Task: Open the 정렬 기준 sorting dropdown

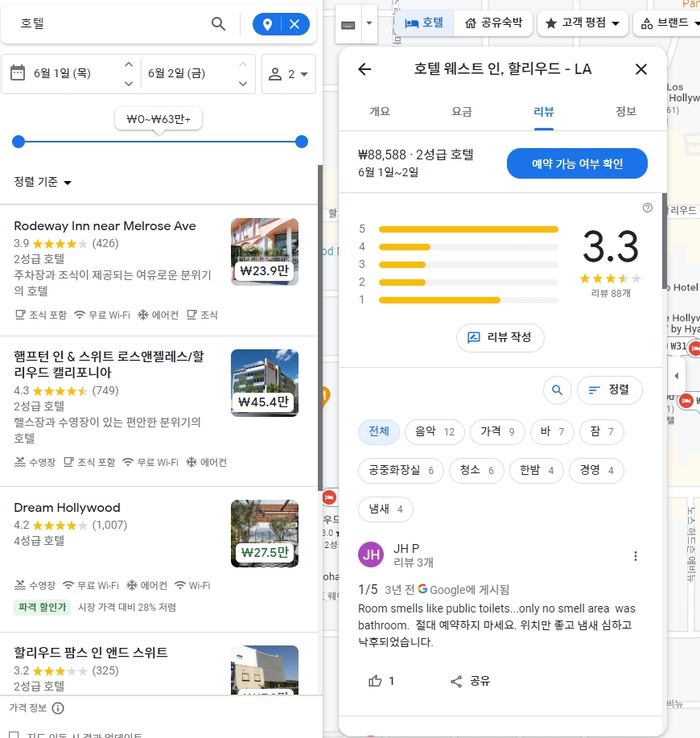Action: [42, 182]
